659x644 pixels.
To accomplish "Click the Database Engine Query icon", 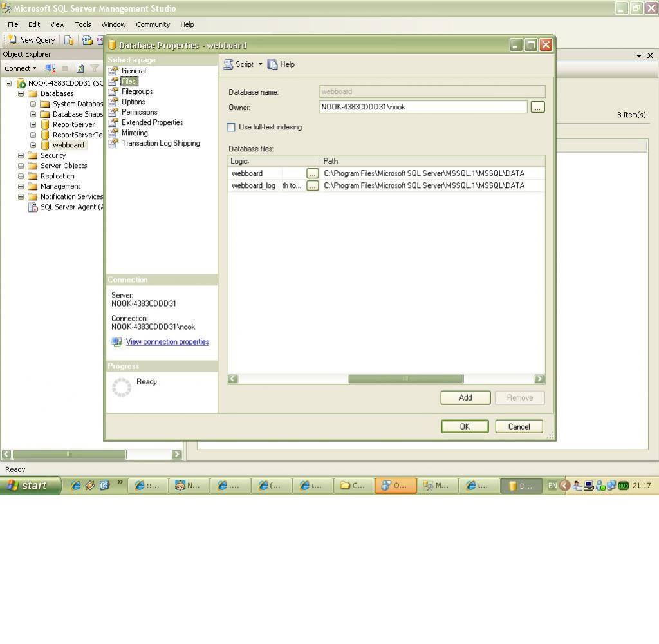I will (69, 40).
